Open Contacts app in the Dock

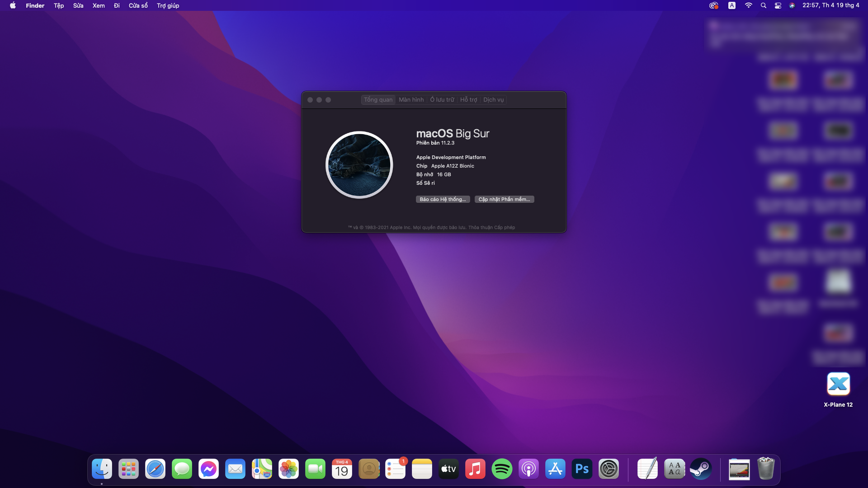[368, 469]
